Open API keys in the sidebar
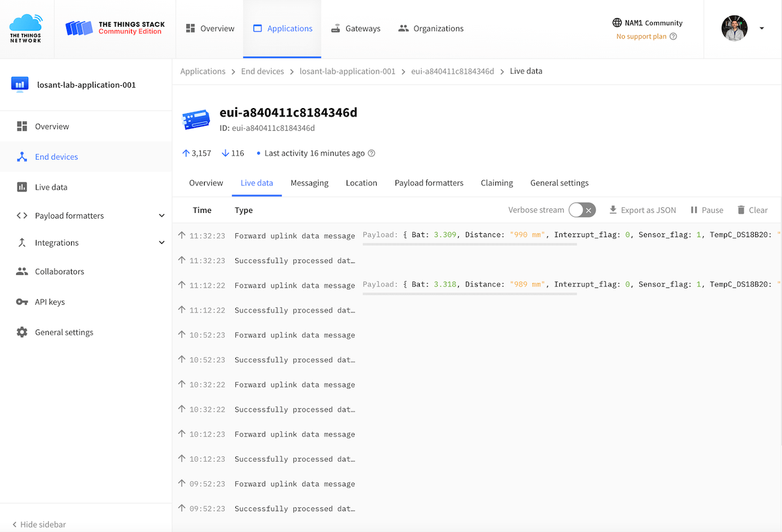Image resolution: width=782 pixels, height=532 pixels. coord(86,302)
